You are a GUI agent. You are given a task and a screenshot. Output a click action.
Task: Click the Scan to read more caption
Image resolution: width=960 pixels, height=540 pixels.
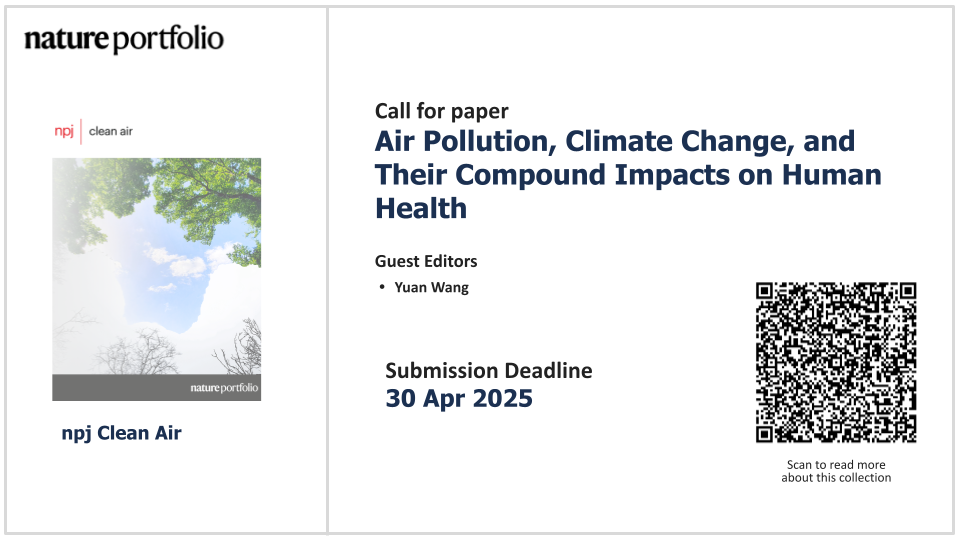coord(836,471)
